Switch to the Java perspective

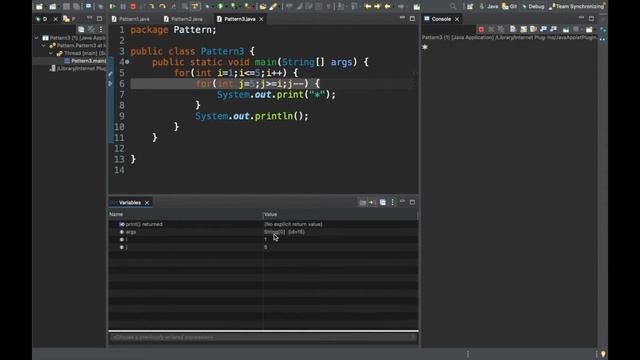tap(489, 7)
